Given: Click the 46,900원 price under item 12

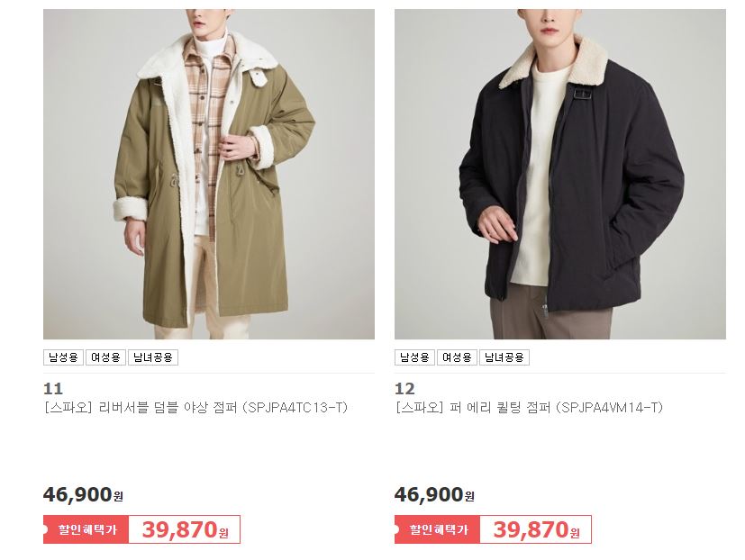Looking at the screenshot, I should pyautogui.click(x=434, y=495).
